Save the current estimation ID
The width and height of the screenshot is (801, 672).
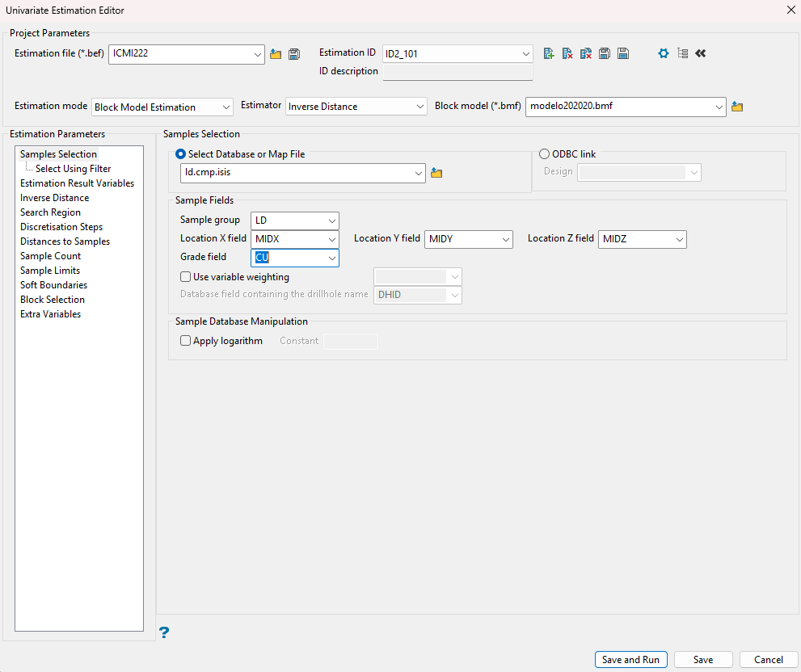point(622,53)
